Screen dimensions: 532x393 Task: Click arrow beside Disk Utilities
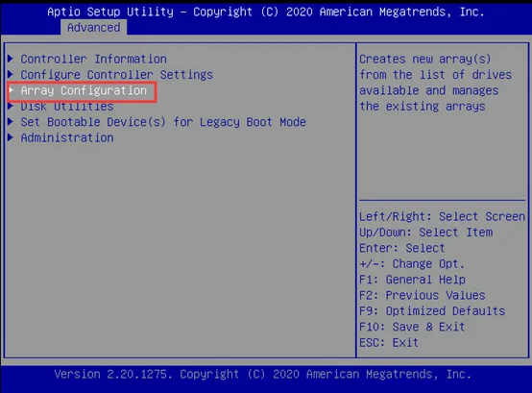[x=11, y=107]
